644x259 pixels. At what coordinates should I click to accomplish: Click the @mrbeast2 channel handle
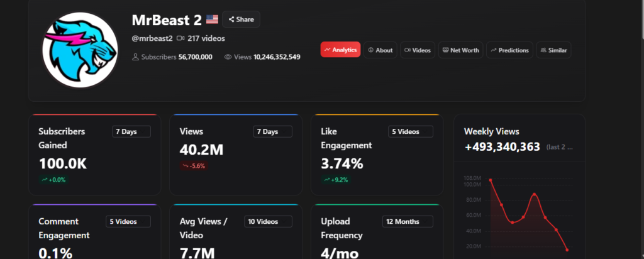152,38
